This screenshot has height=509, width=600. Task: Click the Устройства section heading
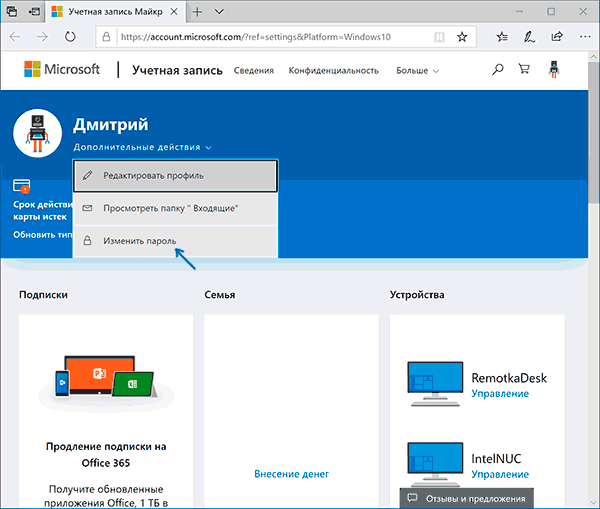pos(417,295)
